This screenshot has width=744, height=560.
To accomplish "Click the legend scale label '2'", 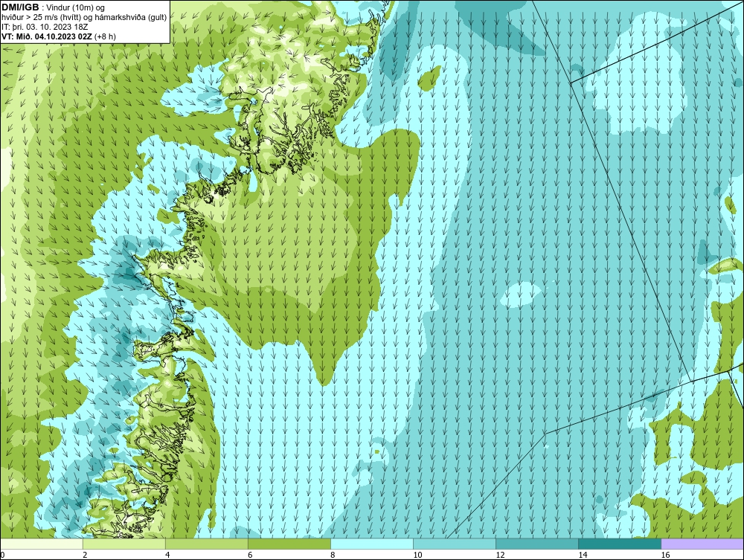I will (85, 555).
